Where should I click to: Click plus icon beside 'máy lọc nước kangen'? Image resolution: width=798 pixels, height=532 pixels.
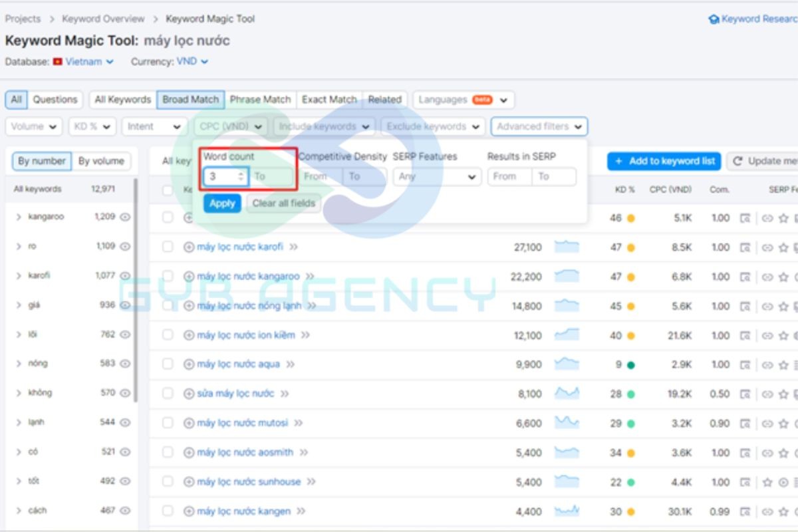click(189, 511)
